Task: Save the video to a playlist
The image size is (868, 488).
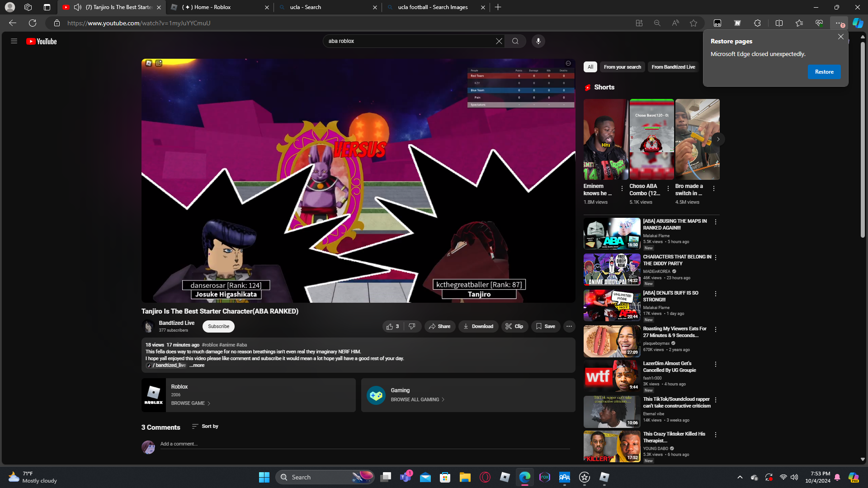Action: pyautogui.click(x=546, y=326)
